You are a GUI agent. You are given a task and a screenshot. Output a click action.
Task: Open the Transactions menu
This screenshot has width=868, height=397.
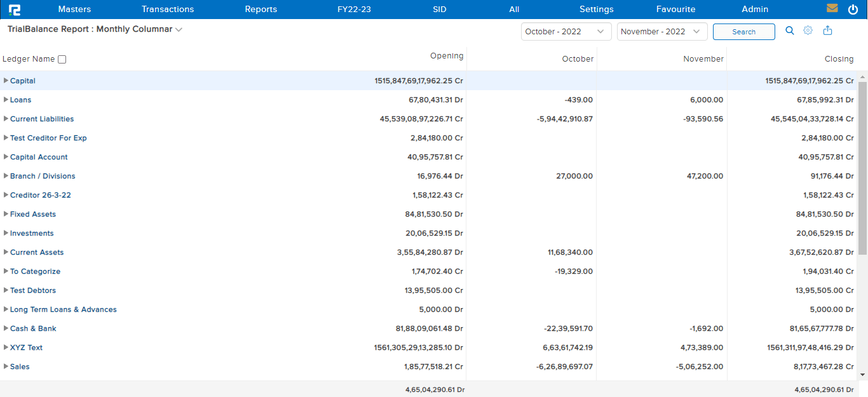pyautogui.click(x=168, y=10)
